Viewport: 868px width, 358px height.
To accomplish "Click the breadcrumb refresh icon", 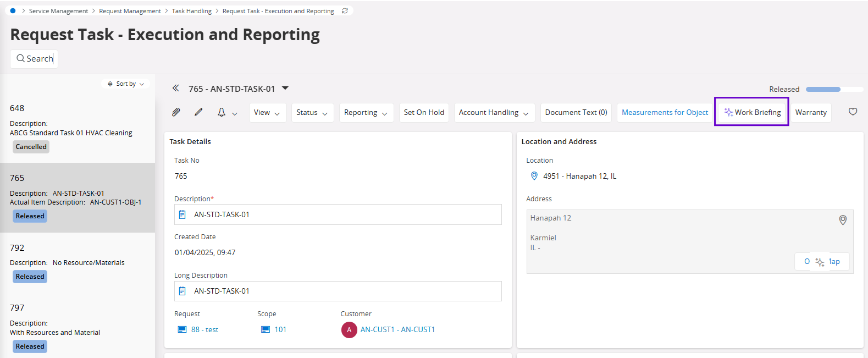I will pyautogui.click(x=345, y=11).
